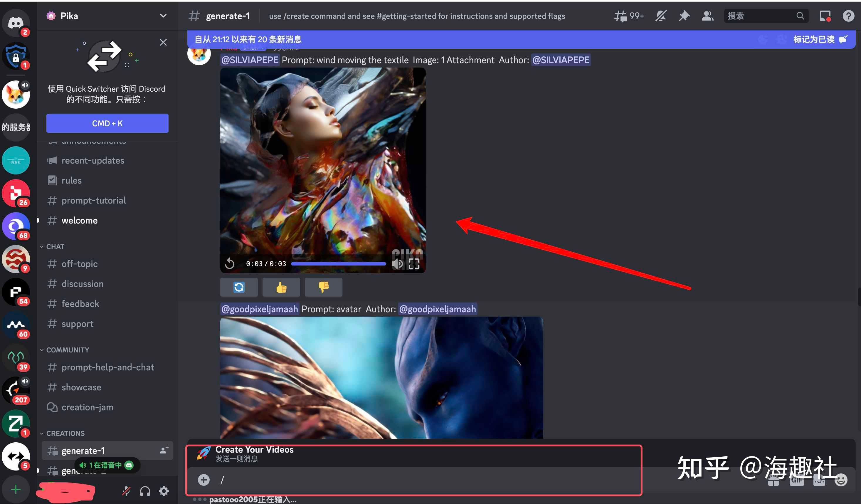861x504 pixels.
Task: Open the Pika server dropdown menu
Action: pos(163,16)
